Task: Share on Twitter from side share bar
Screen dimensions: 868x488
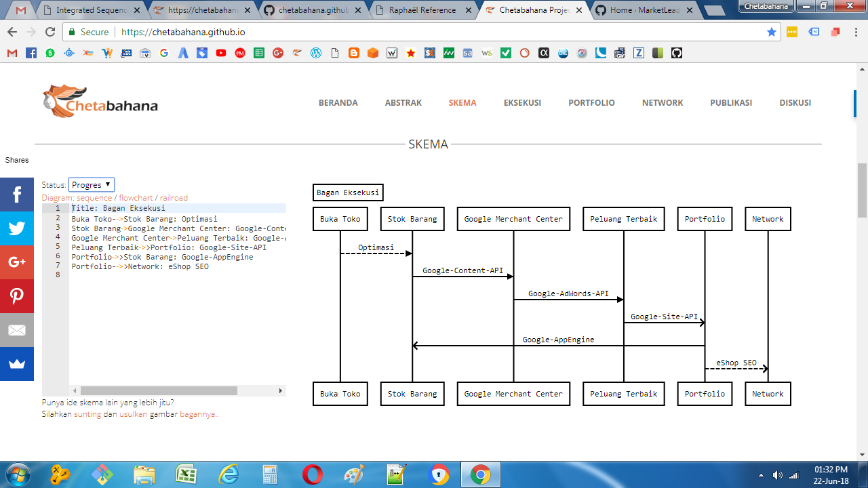Action: [17, 228]
